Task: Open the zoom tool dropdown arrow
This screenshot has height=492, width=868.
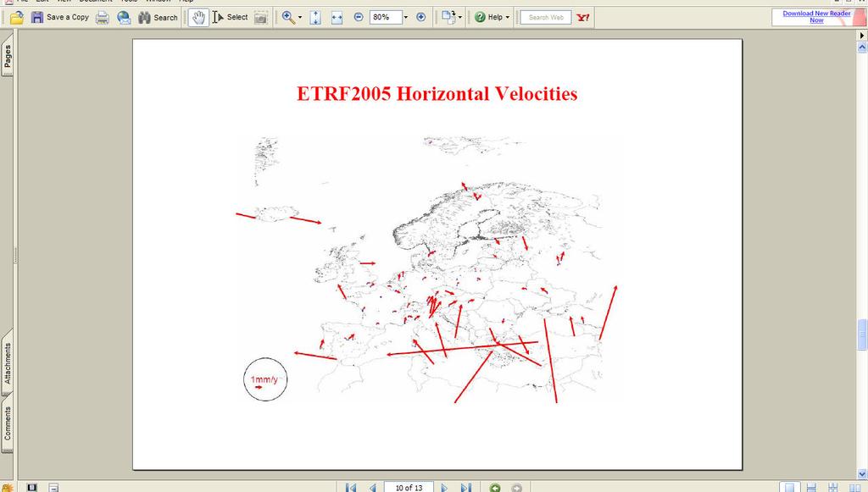Action: click(x=300, y=18)
